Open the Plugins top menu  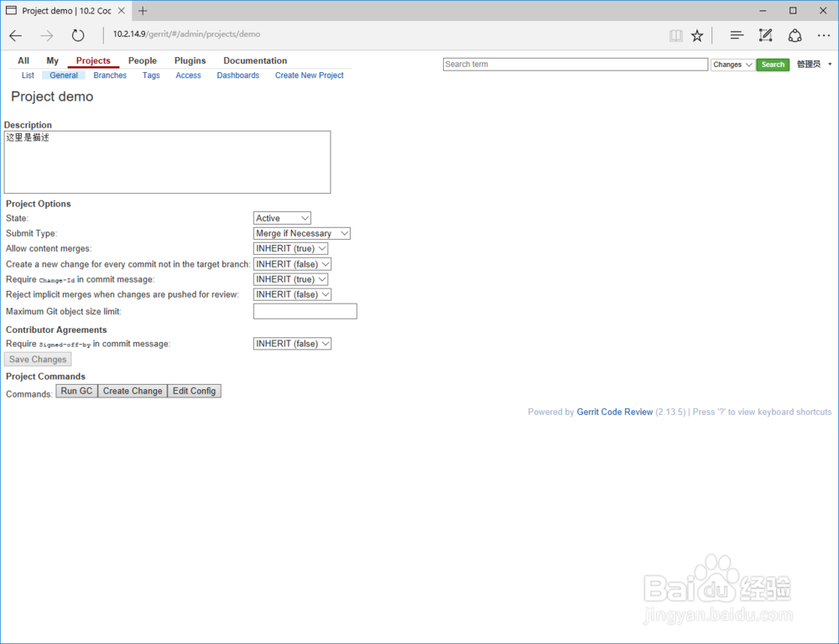190,60
